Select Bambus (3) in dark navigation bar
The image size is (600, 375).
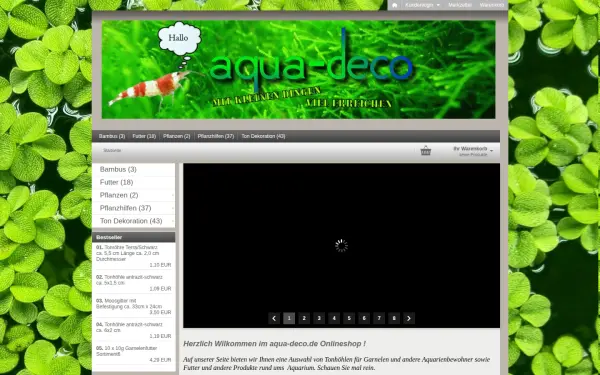[112, 136]
